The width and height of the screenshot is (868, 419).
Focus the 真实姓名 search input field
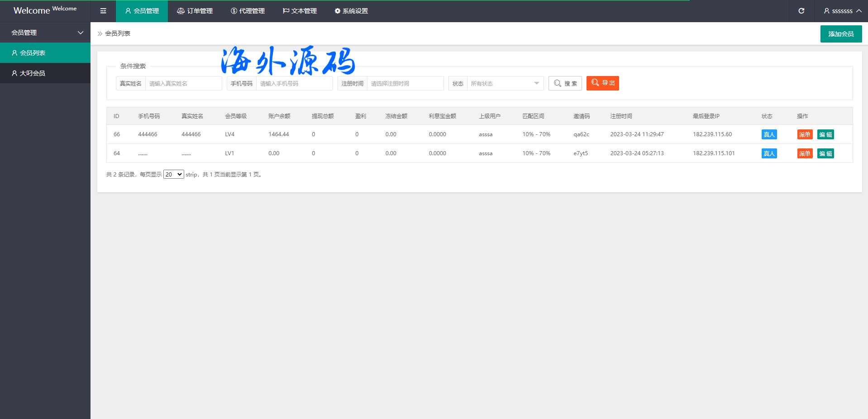tap(183, 84)
